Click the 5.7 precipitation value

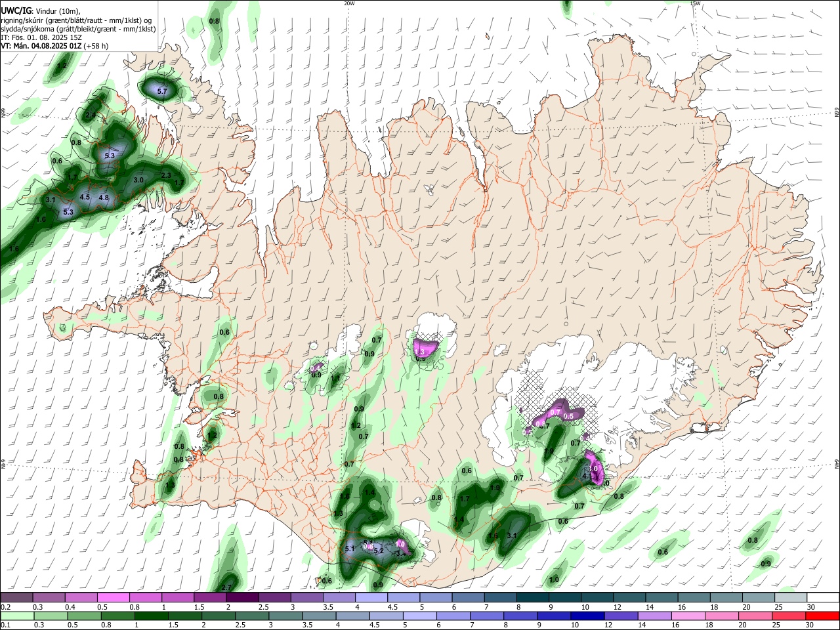163,91
